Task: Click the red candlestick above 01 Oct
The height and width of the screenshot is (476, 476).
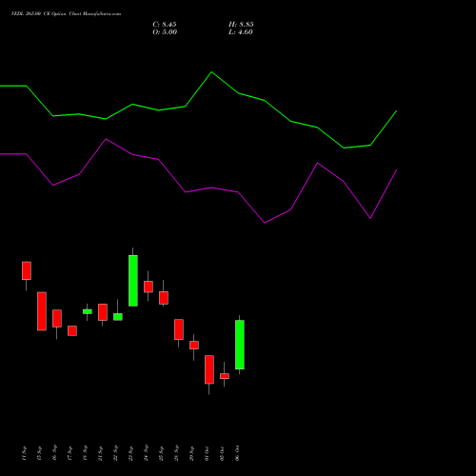Action: pos(209,369)
